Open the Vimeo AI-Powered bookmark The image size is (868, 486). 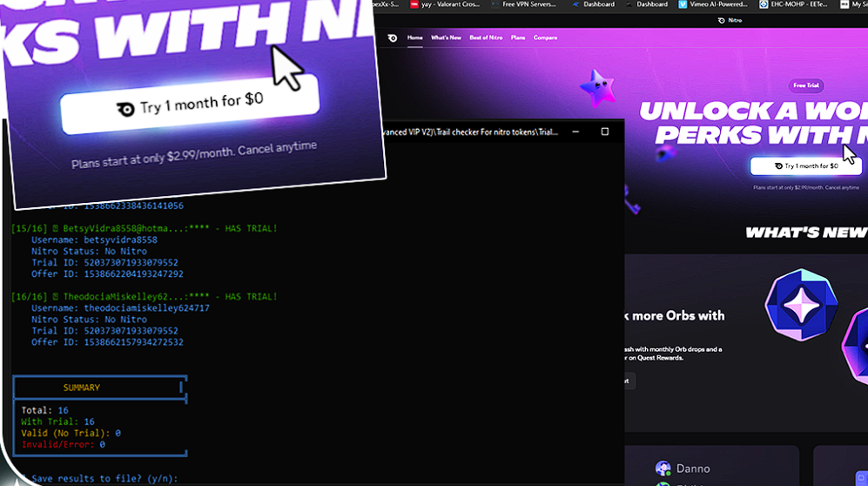pos(713,4)
